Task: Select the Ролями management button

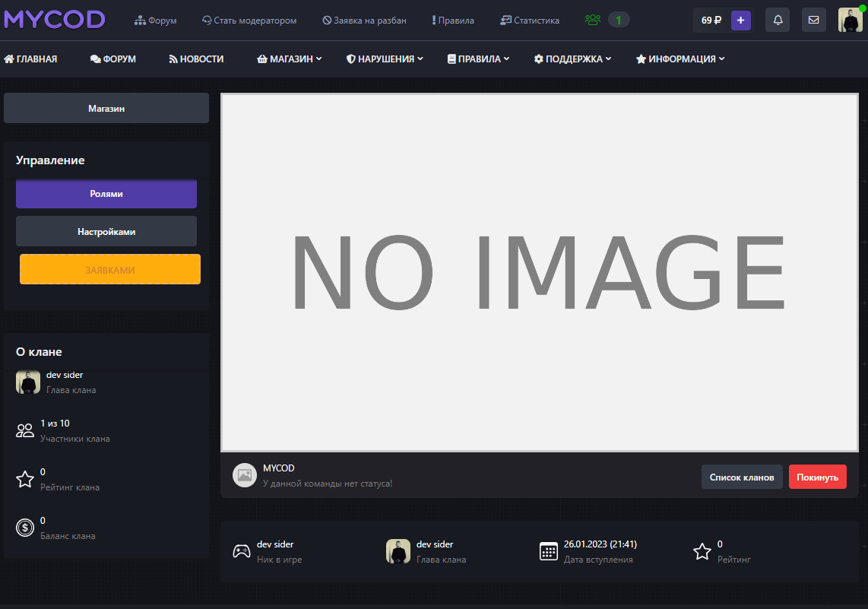Action: click(106, 194)
